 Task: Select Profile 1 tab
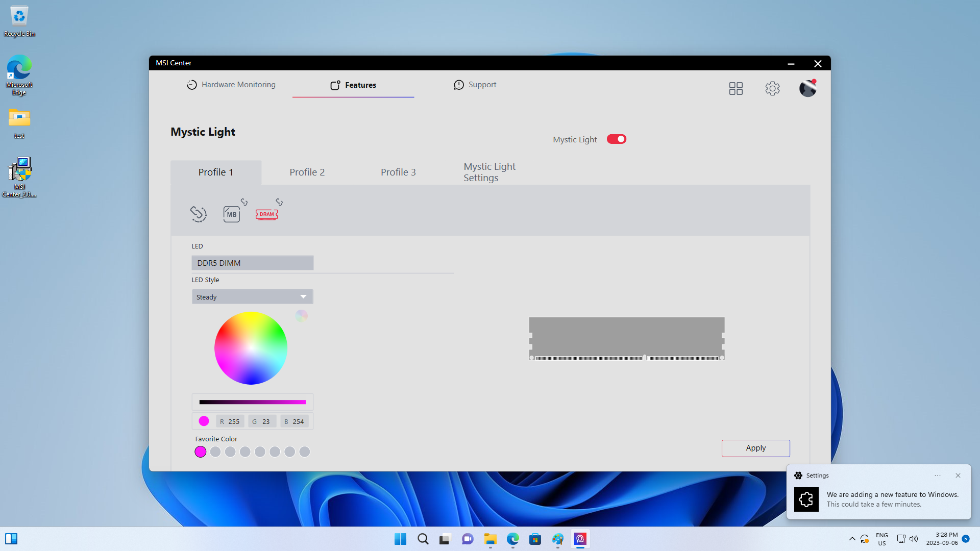(x=216, y=172)
